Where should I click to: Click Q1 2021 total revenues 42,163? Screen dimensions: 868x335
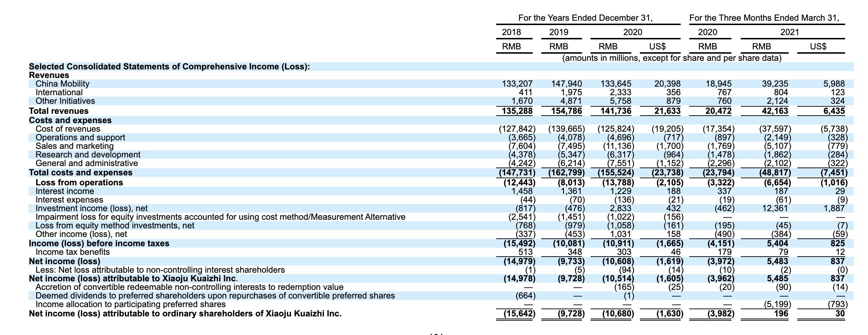[x=775, y=111]
